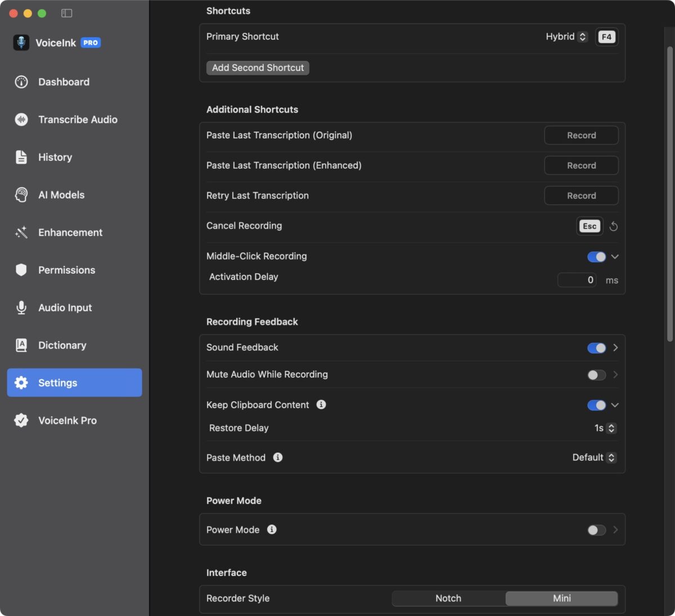Open the Dashboard section
Screen dimensions: 675x616
coord(74,82)
